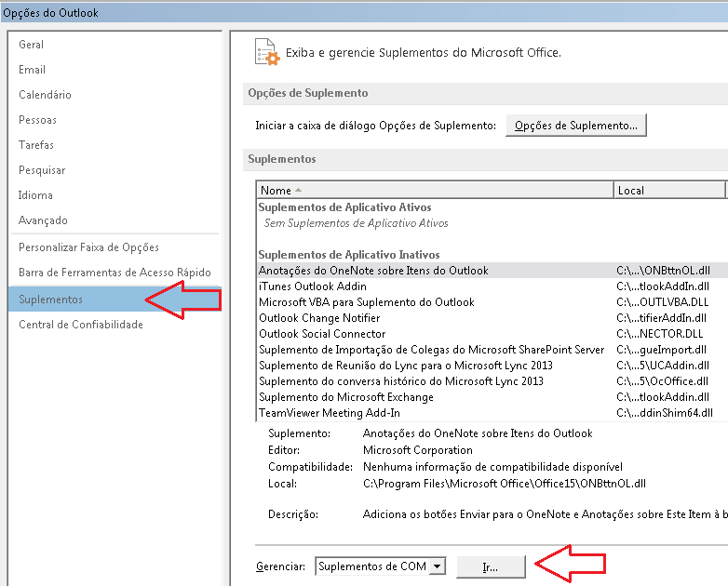Open the Geral options category

pos(31,45)
